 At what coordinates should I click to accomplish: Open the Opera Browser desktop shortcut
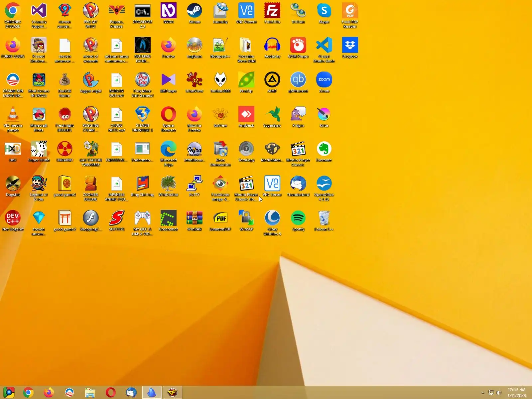[x=169, y=119]
